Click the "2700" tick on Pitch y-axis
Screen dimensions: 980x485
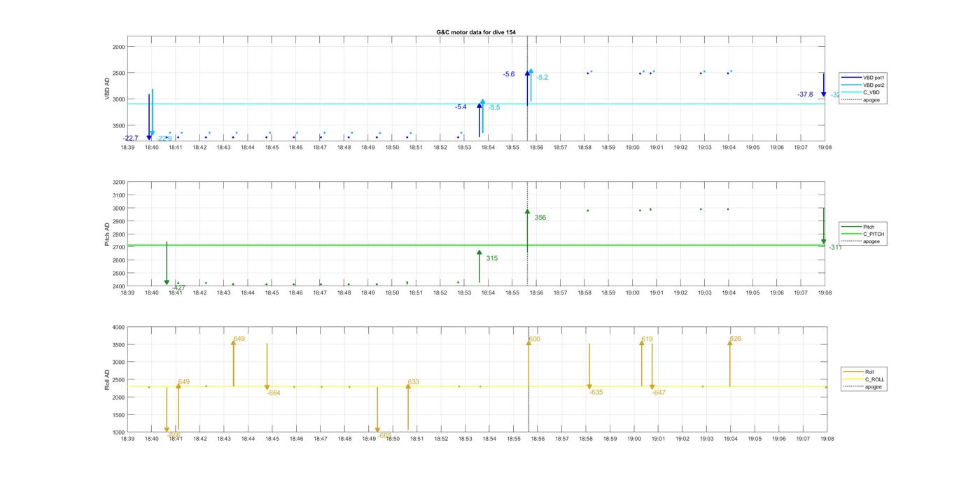(118, 247)
